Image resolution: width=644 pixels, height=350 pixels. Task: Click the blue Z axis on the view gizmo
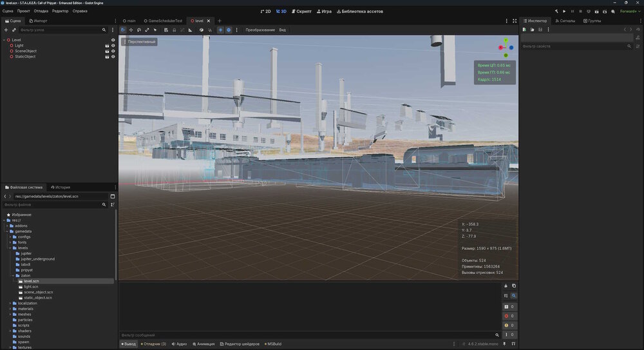tap(511, 48)
